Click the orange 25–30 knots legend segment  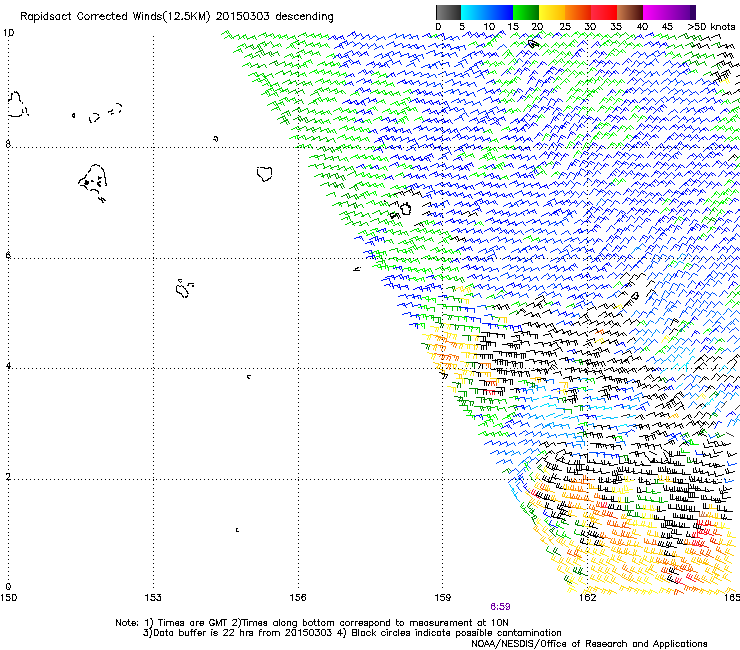point(578,12)
